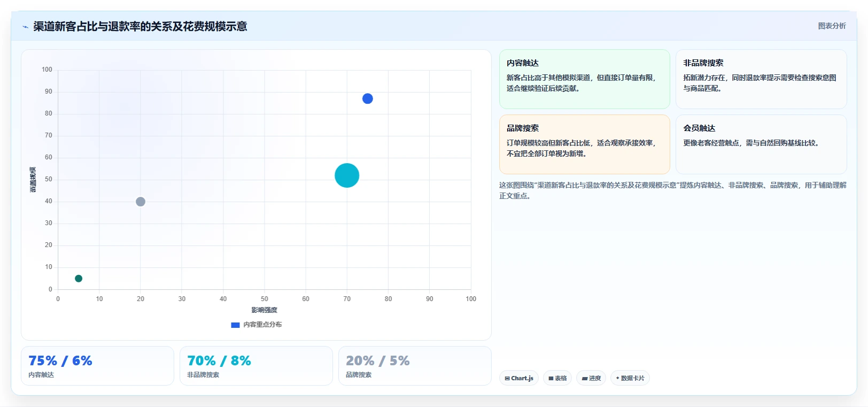Select the 70% / 8% 非品牌搜索 stat card

click(256, 366)
